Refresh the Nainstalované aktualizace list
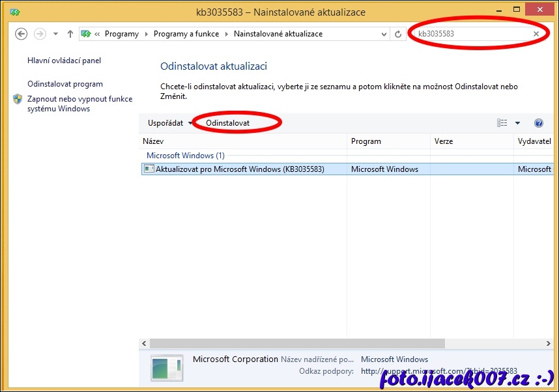The width and height of the screenshot is (559, 392). pyautogui.click(x=398, y=34)
